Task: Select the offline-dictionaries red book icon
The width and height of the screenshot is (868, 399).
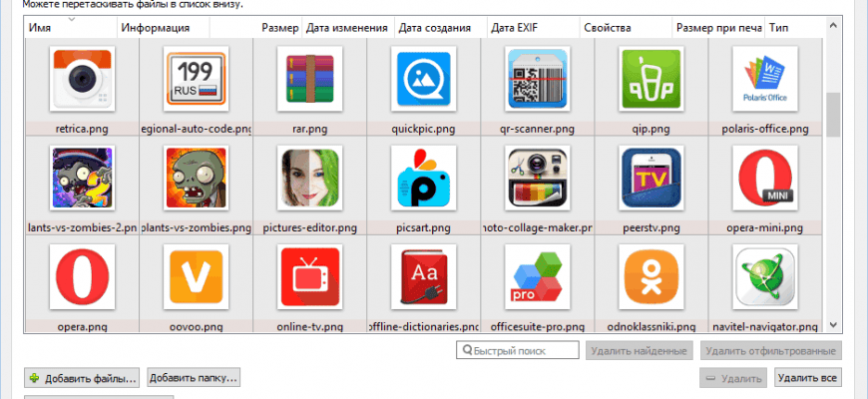Action: [423, 276]
